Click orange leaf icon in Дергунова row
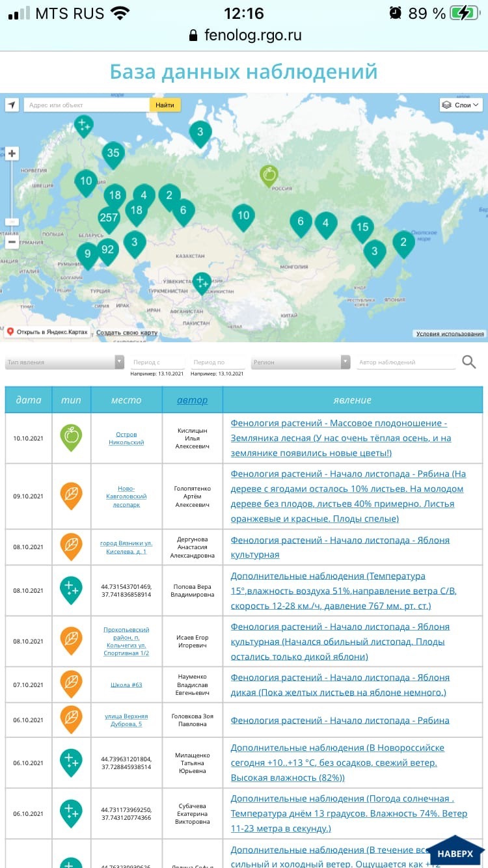 71,547
